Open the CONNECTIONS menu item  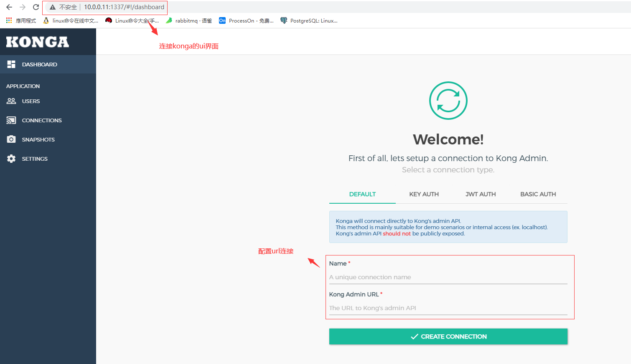(x=48, y=120)
